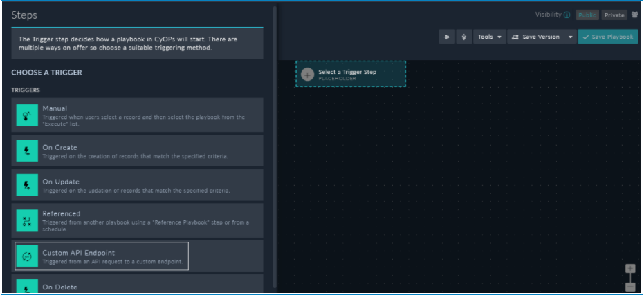Select the On Create trigger icon
The width and height of the screenshot is (644, 295).
(27, 151)
